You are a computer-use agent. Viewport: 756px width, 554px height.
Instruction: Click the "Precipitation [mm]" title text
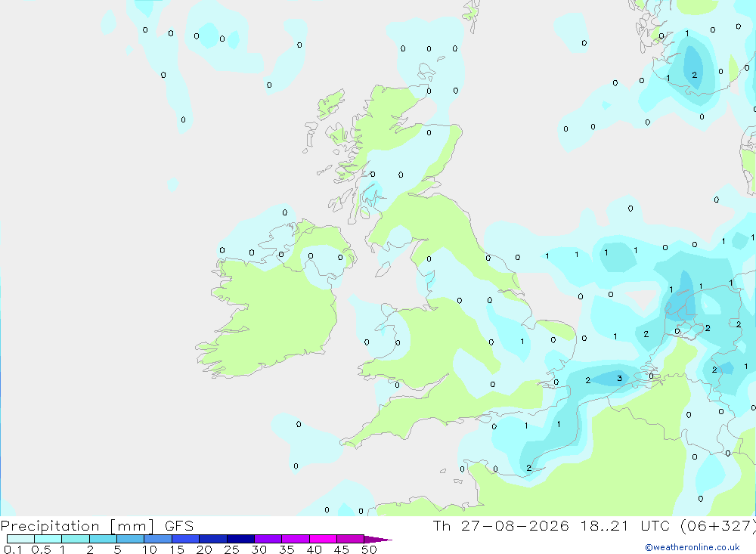tap(77, 526)
